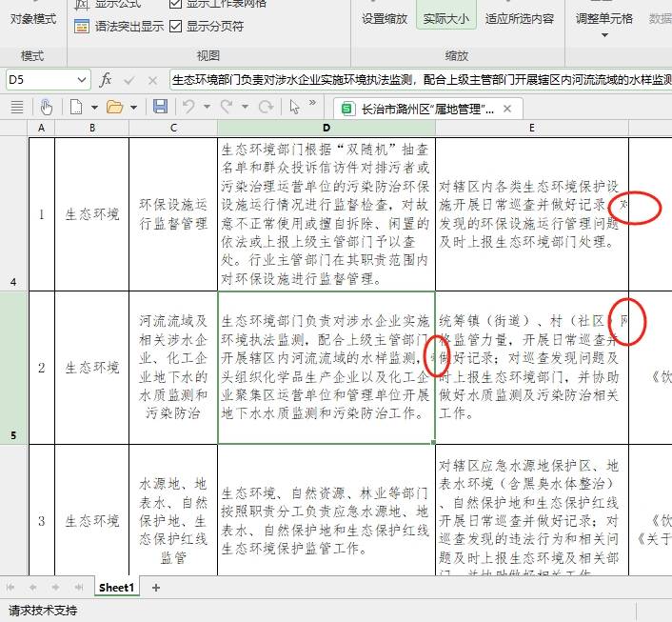Click the touch mode hand icon
The width and height of the screenshot is (672, 622).
click(46, 107)
